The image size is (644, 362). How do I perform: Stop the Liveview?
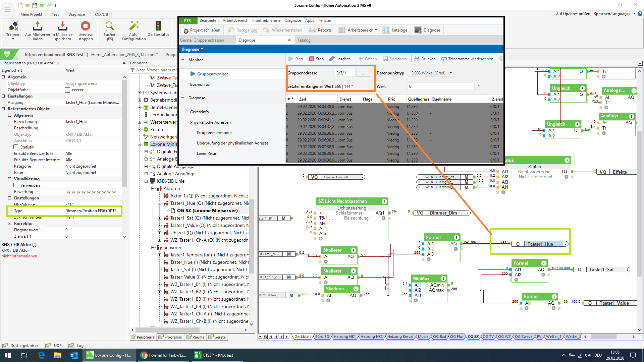[86, 26]
